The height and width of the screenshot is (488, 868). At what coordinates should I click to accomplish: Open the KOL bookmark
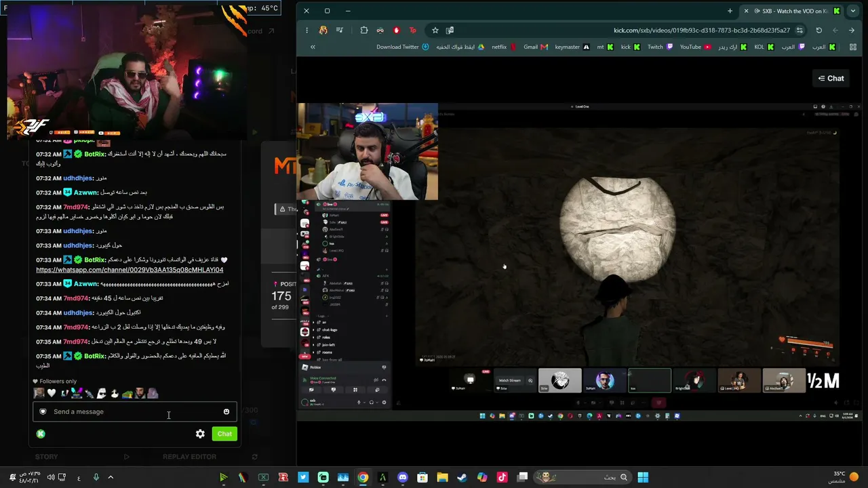coord(764,47)
